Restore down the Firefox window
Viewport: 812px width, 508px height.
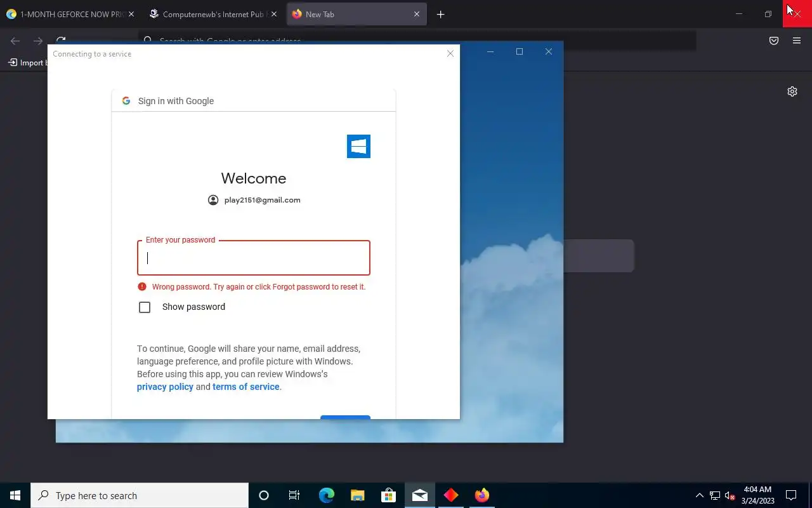coord(768,14)
